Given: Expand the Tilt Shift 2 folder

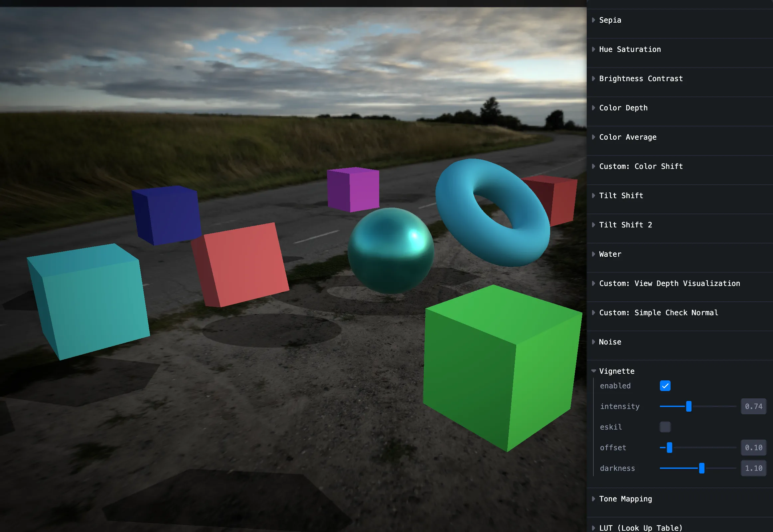Looking at the screenshot, I should 625,225.
